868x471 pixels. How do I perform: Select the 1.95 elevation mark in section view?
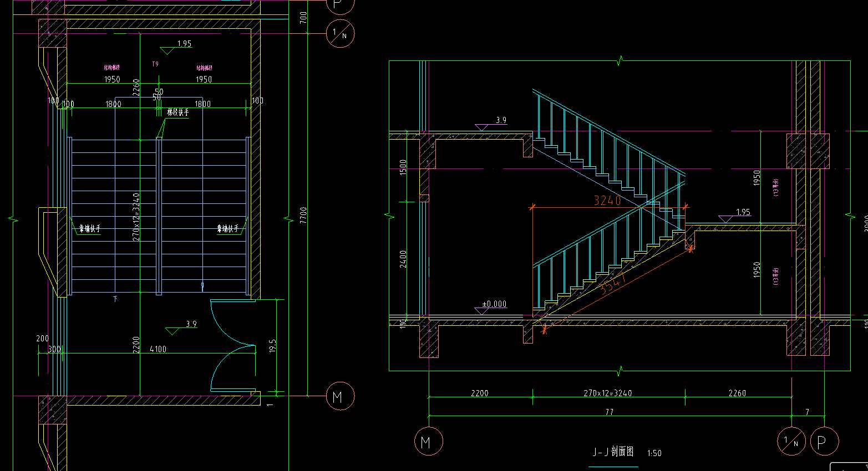pyautogui.click(x=743, y=212)
